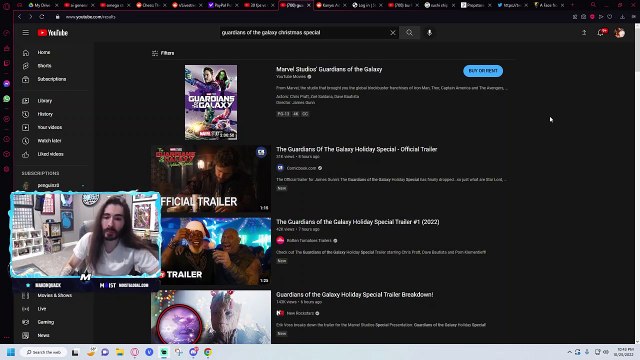Open the Create upload video icon

(x=584, y=33)
